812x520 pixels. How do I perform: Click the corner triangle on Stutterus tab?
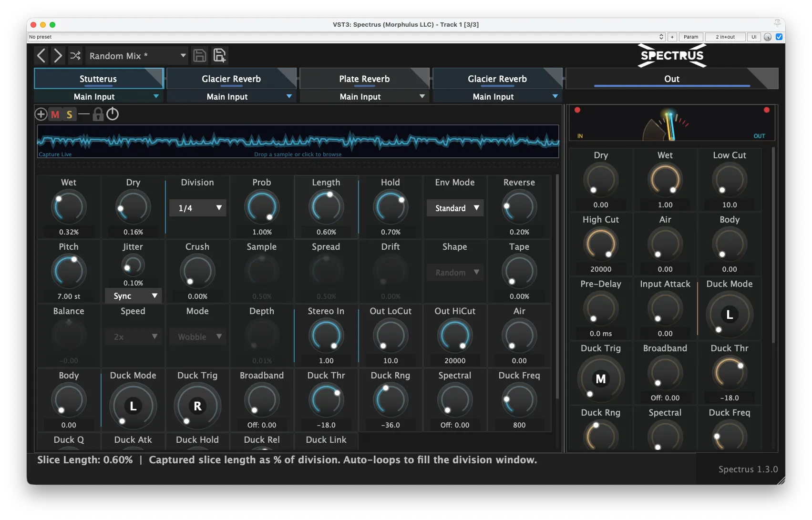156,74
